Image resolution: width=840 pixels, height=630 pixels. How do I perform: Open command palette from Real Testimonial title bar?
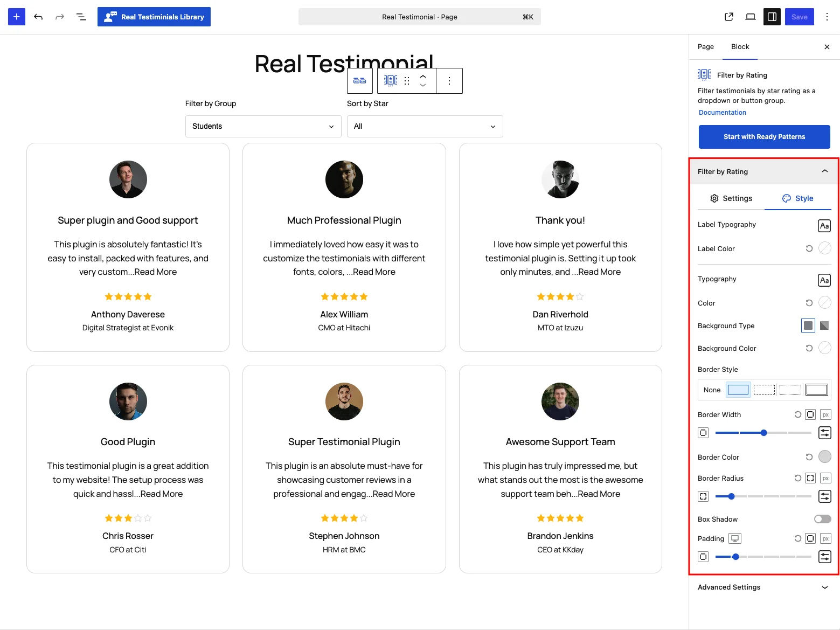(x=420, y=17)
